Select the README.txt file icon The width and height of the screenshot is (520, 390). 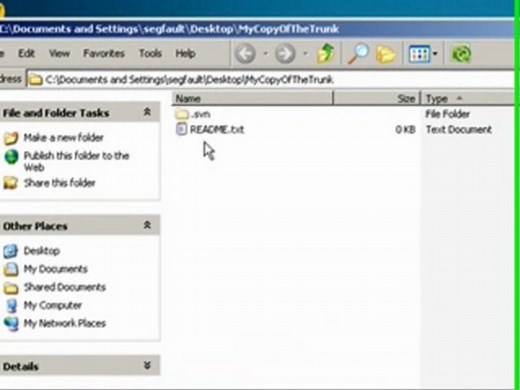(181, 129)
